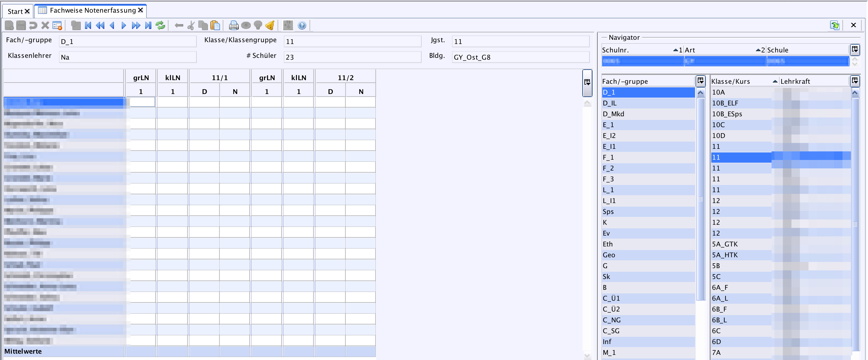The height and width of the screenshot is (360, 868).
Task: Click the grey TB import icon
Action: [288, 25]
